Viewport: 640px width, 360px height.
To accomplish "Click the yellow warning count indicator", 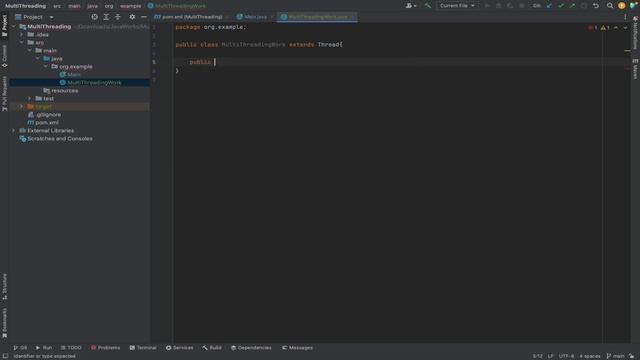I will pyautogui.click(x=605, y=28).
